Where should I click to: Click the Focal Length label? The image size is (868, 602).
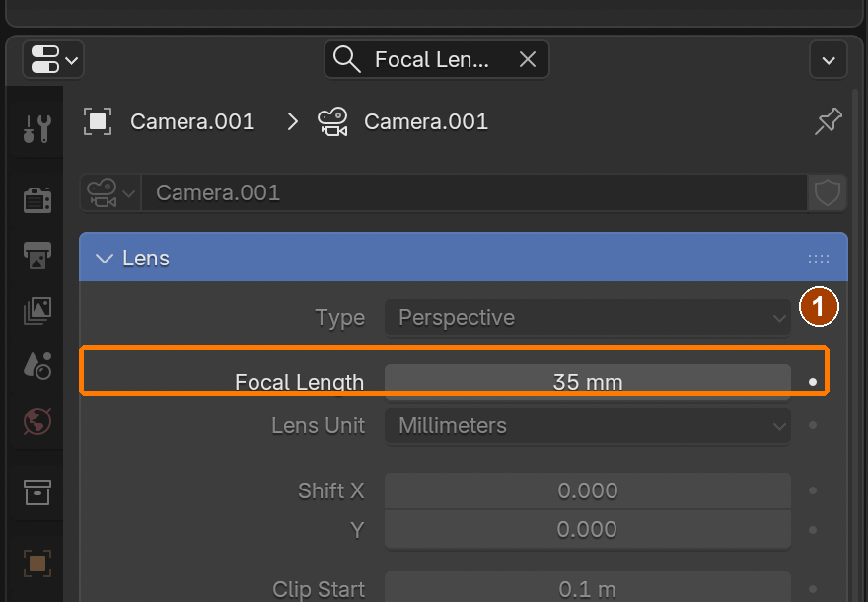(299, 382)
